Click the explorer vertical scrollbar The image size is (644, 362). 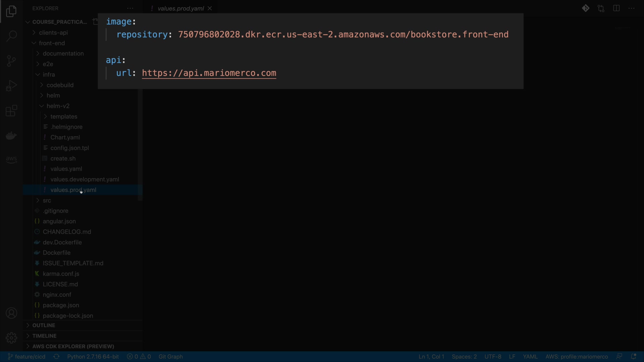coord(140,144)
